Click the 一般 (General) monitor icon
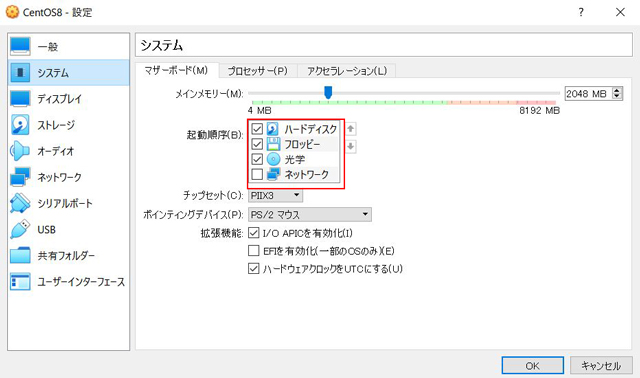 pyautogui.click(x=20, y=46)
